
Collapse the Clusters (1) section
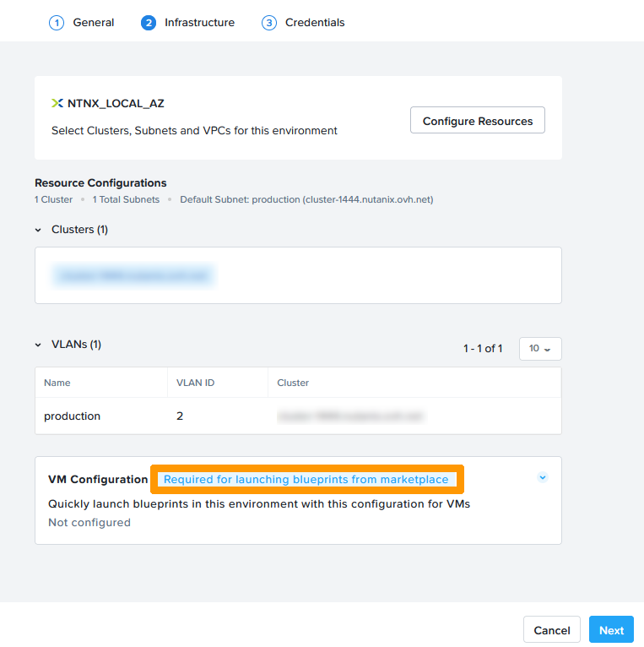38,230
